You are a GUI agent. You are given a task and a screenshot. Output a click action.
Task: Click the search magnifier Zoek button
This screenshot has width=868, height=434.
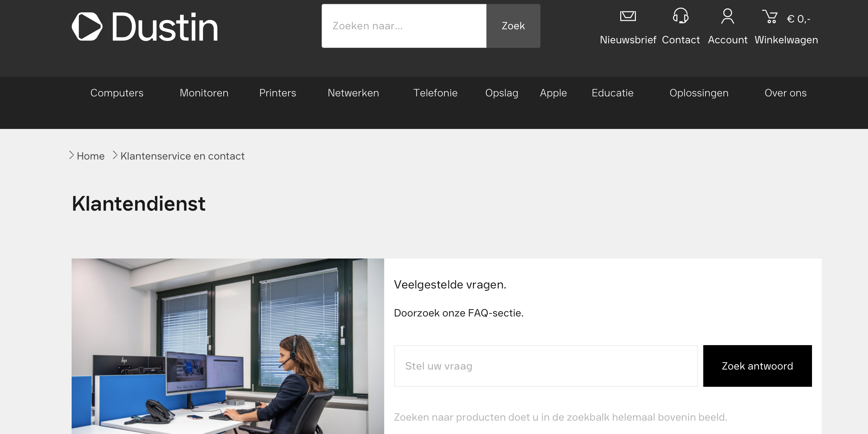pos(513,25)
